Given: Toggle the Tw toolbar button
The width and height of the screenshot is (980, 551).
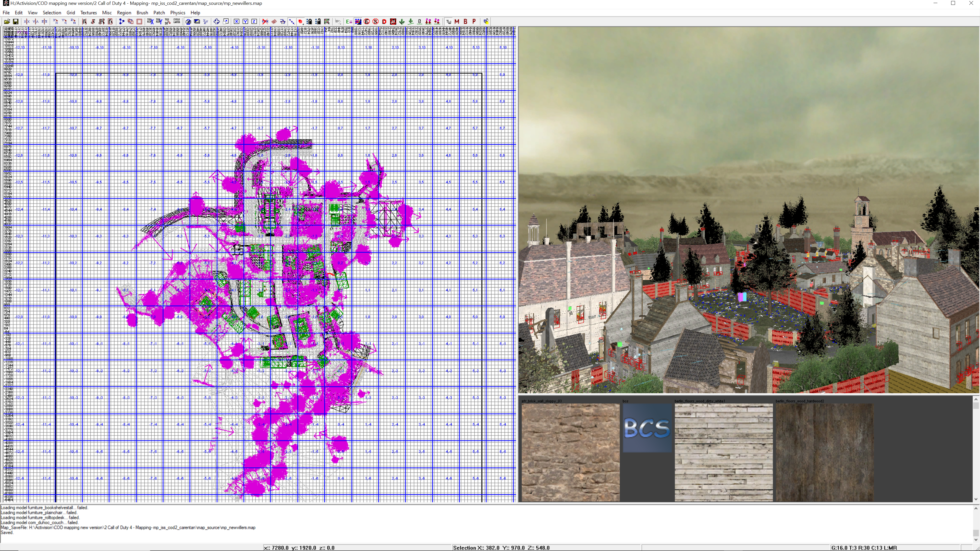Looking at the screenshot, I should pyautogui.click(x=449, y=21).
